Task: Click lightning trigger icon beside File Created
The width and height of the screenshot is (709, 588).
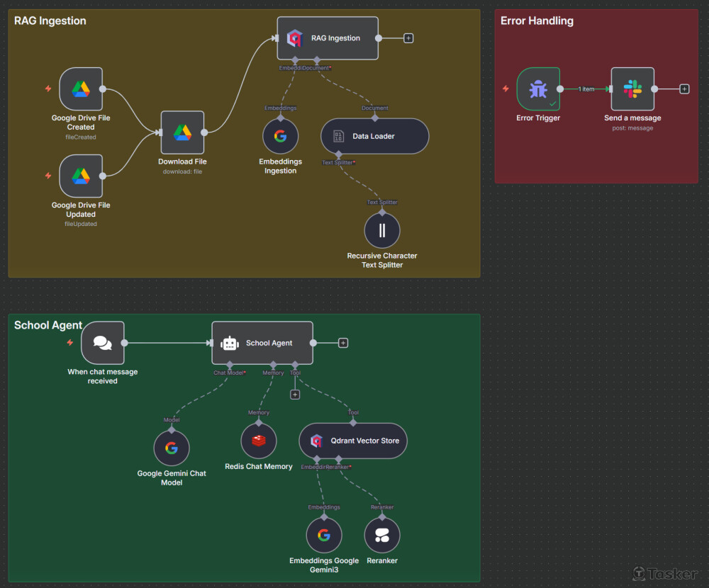Action: tap(48, 89)
